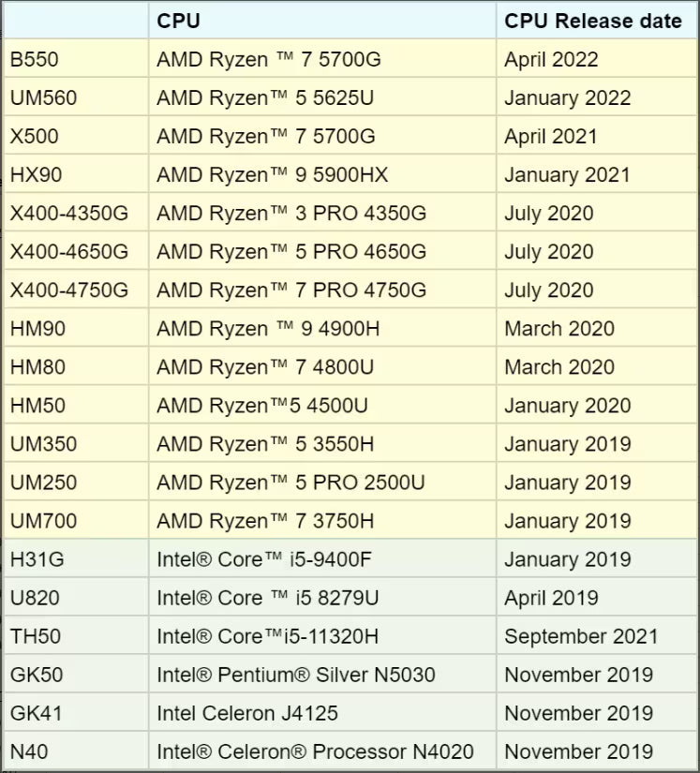The image size is (700, 773).
Task: Select the Intel Celeron J4125 cell
Action: click(x=246, y=713)
